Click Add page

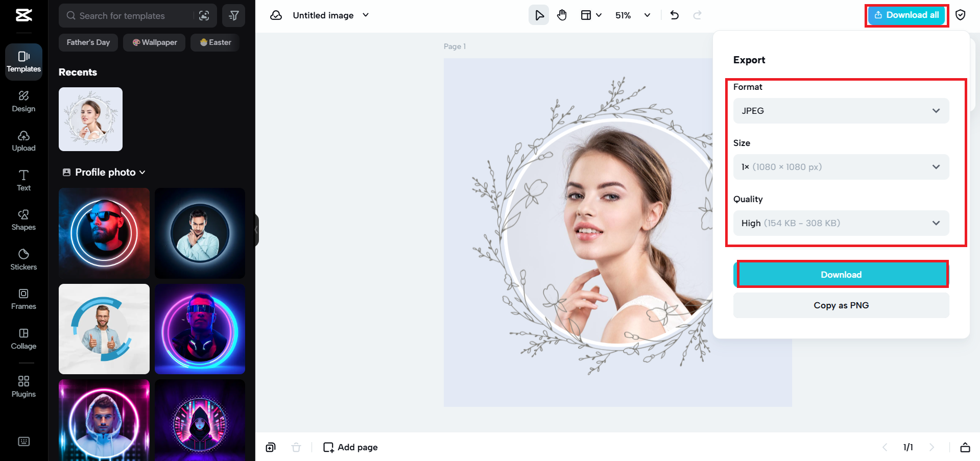[350, 447]
